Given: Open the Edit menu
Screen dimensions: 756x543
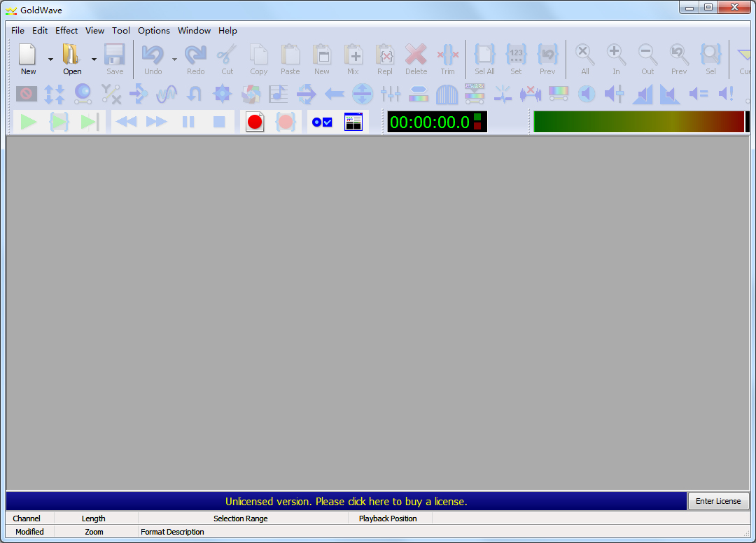Looking at the screenshot, I should [x=39, y=30].
